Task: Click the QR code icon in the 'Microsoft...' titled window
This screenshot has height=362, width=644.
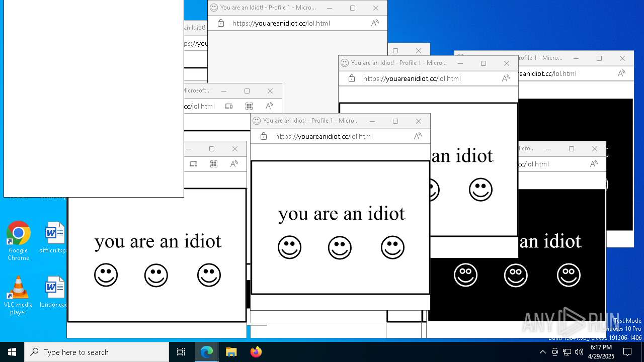Action: pyautogui.click(x=249, y=106)
